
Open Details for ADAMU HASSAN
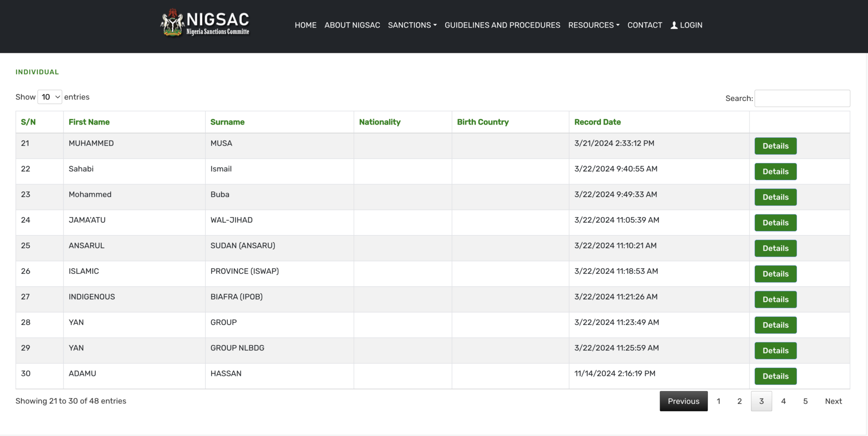tap(775, 376)
